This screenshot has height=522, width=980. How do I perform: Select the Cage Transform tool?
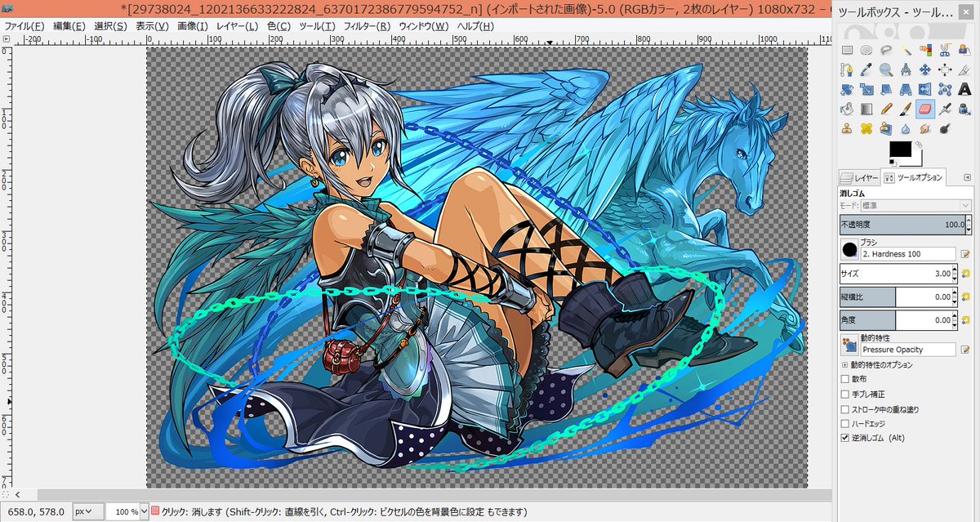945,89
